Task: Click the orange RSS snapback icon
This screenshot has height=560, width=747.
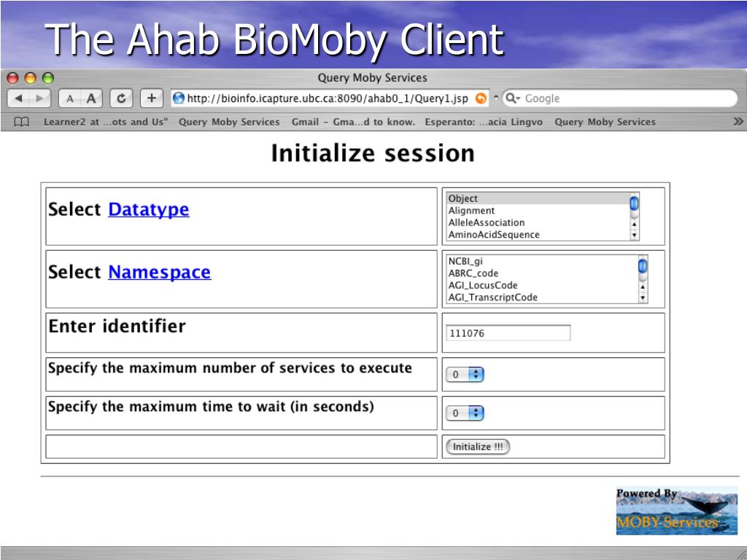Action: pyautogui.click(x=481, y=98)
